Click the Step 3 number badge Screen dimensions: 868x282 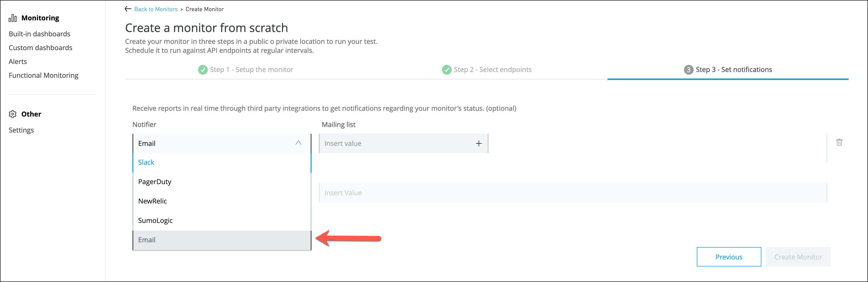(688, 70)
